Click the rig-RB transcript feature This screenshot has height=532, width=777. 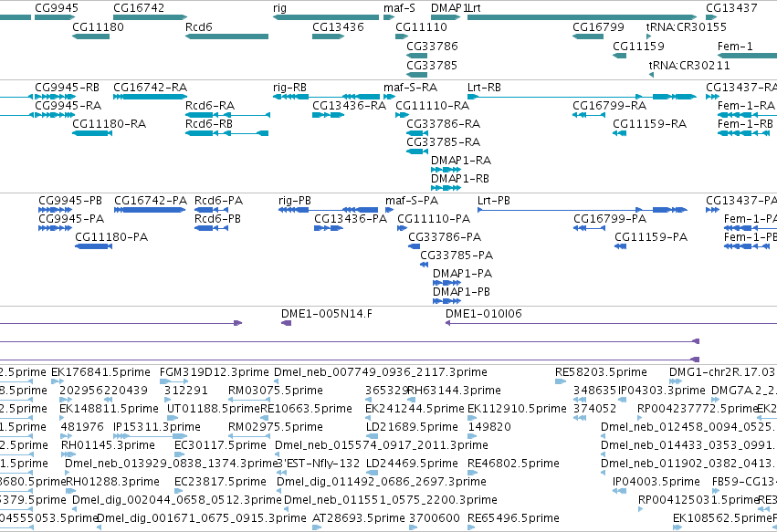tap(326, 97)
